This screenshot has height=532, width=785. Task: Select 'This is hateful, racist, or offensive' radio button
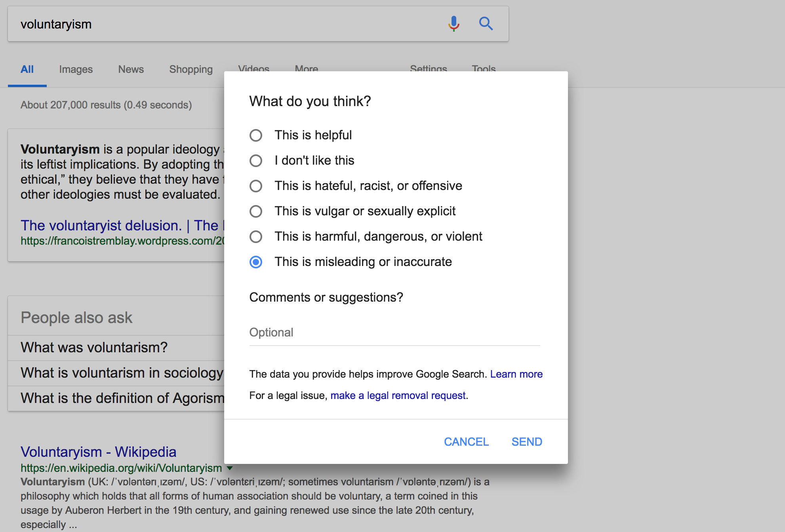[256, 185]
